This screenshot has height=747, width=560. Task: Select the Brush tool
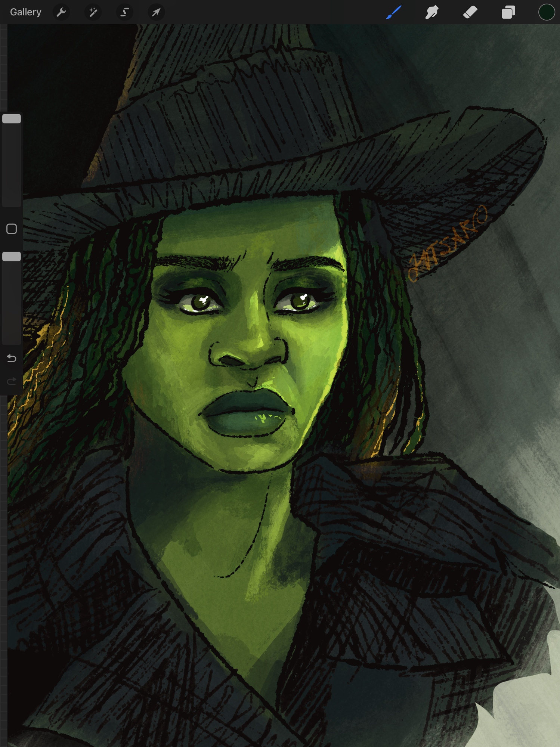394,12
